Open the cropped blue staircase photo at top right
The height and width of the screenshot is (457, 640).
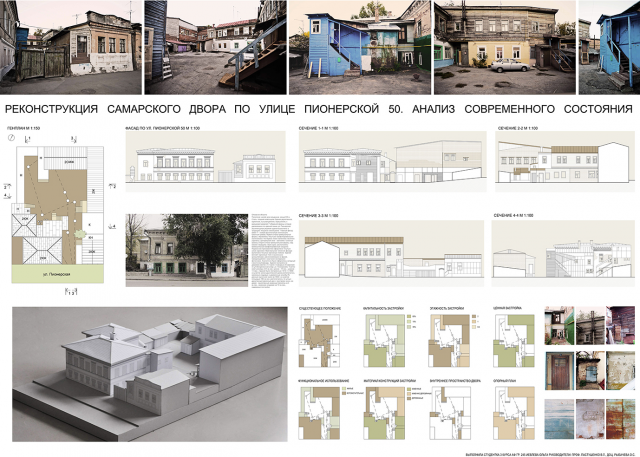click(609, 47)
